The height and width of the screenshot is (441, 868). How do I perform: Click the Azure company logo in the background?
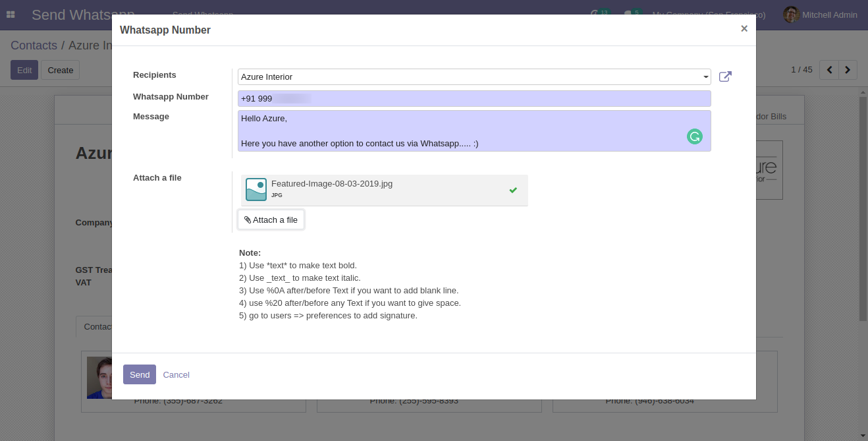(x=769, y=170)
